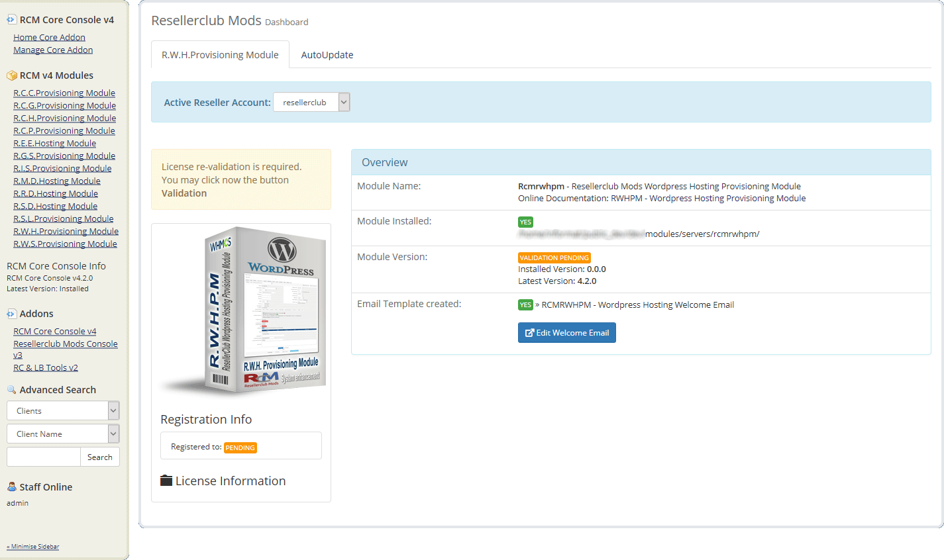Click the RCM Core Console v4.2.0 version text
Screen dimensions: 944x560
click(50, 278)
